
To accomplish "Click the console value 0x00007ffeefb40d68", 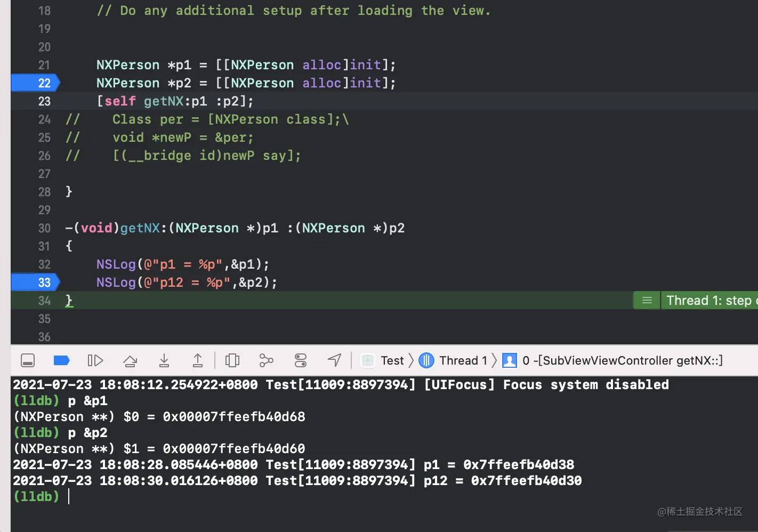I will point(234,417).
